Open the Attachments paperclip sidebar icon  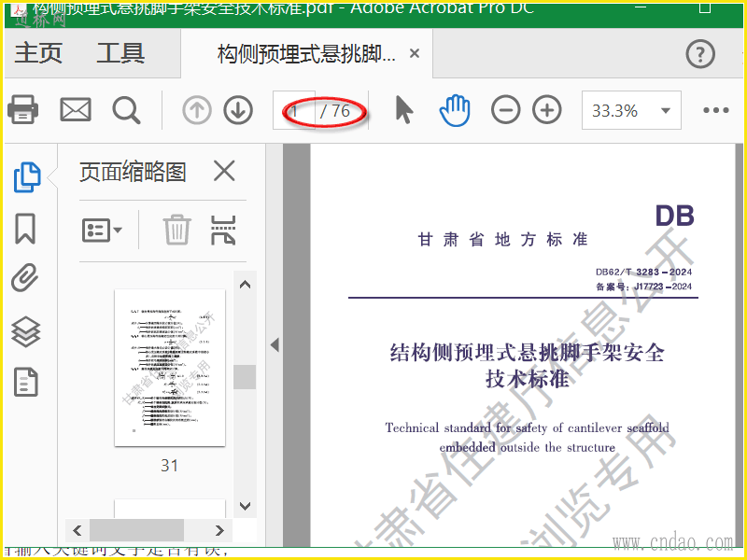tap(25, 277)
